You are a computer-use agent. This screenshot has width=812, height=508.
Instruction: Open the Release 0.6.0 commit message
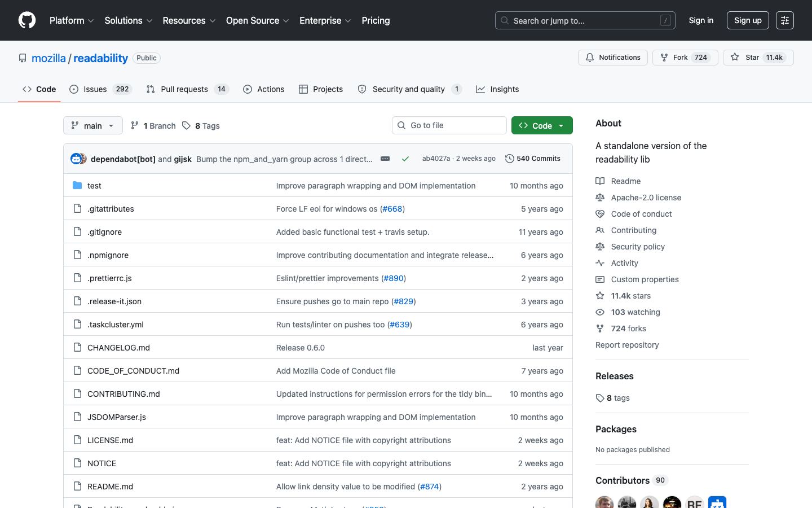coord(301,348)
